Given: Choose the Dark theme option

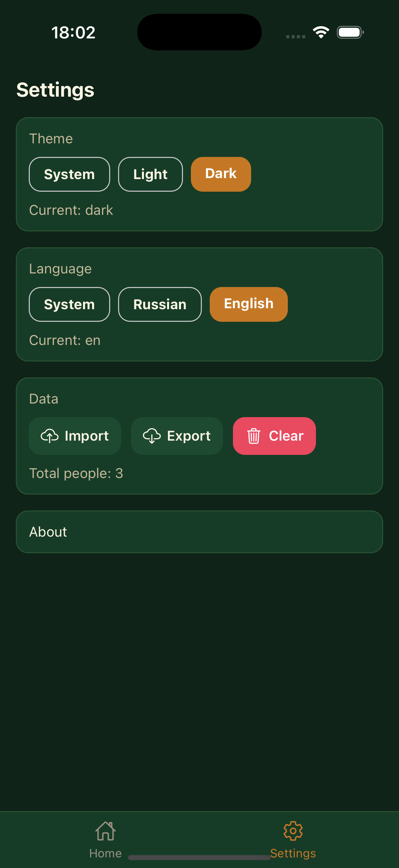Looking at the screenshot, I should pos(221,174).
